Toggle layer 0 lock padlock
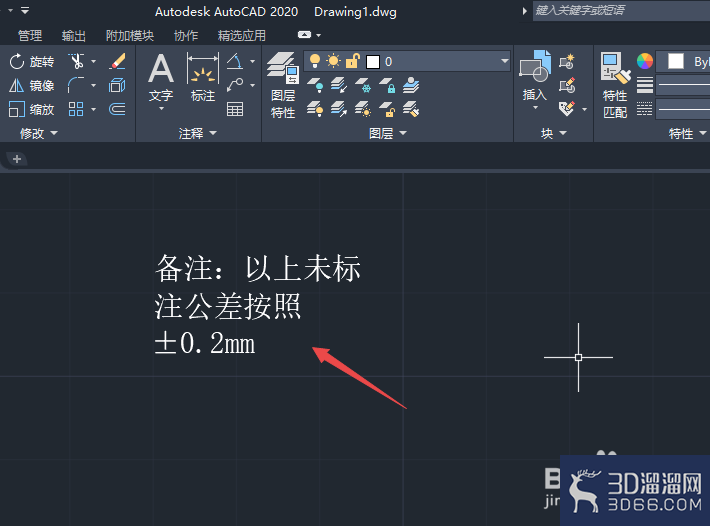 353,61
